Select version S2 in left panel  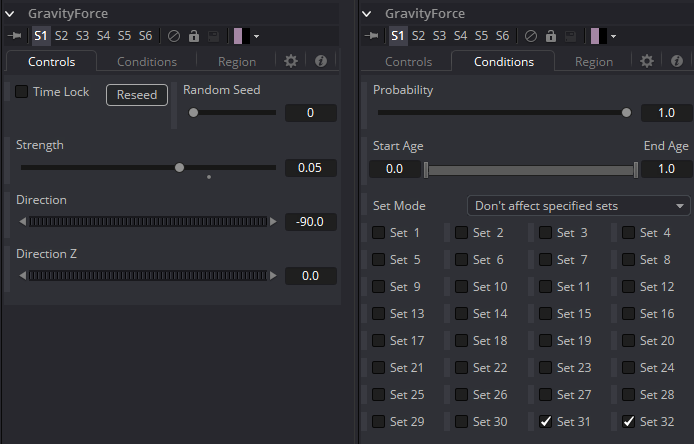tap(62, 36)
